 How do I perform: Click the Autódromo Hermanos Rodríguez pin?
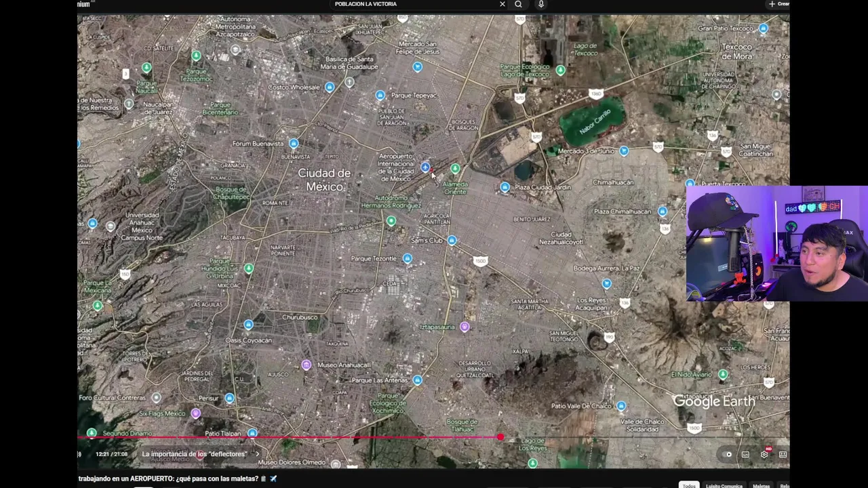pyautogui.click(x=391, y=221)
